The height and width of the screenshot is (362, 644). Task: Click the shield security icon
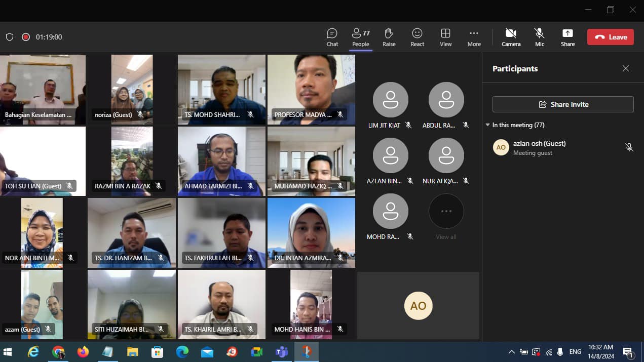(9, 37)
